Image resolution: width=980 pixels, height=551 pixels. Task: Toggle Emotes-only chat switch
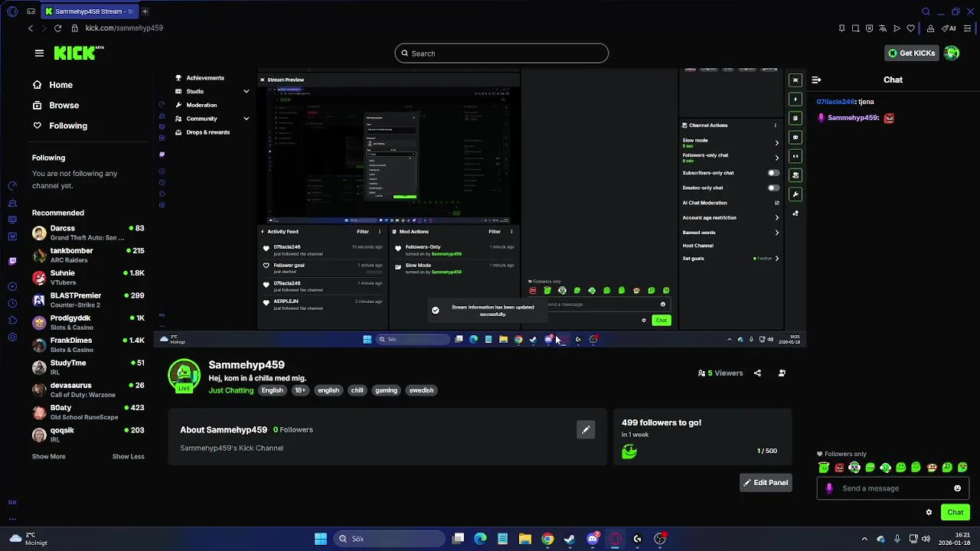tap(773, 187)
